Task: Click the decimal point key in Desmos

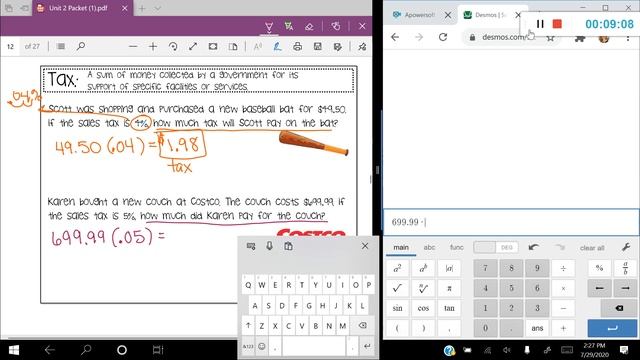Action: pos(511,328)
